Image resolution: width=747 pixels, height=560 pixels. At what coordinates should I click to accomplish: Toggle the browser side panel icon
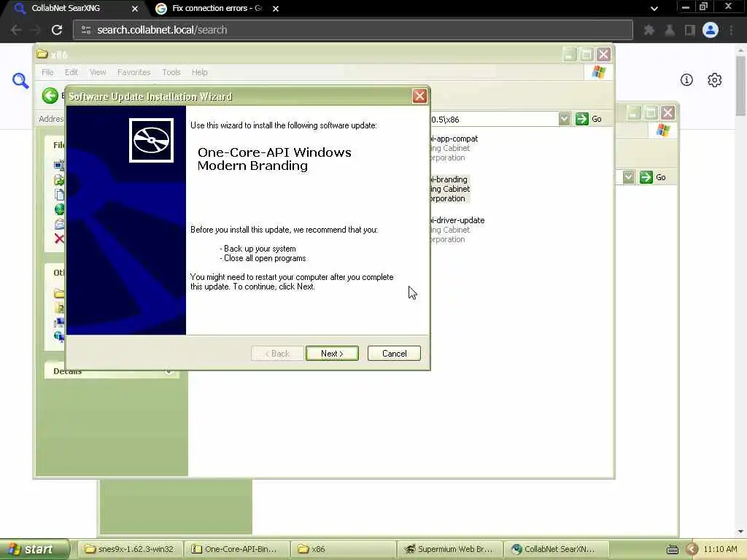click(x=690, y=30)
